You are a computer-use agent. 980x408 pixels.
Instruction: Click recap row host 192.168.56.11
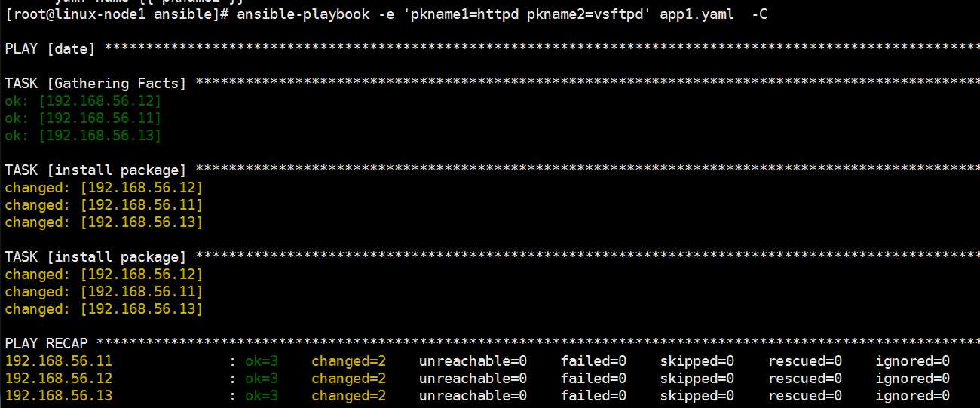coord(58,361)
